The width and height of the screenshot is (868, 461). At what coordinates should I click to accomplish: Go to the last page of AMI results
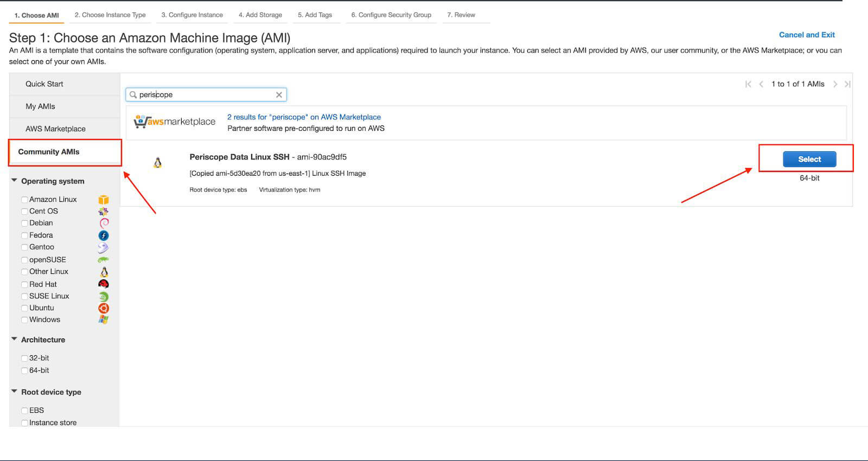click(x=847, y=84)
